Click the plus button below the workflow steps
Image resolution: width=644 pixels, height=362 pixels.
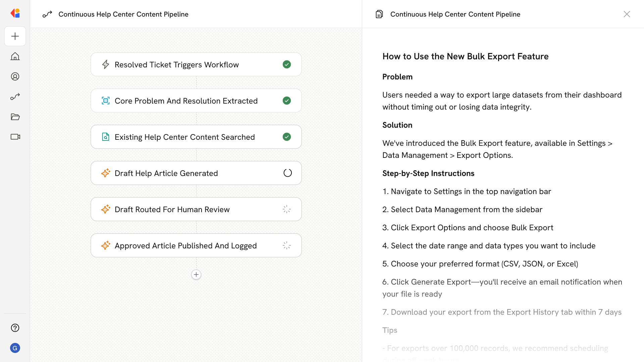click(x=196, y=275)
